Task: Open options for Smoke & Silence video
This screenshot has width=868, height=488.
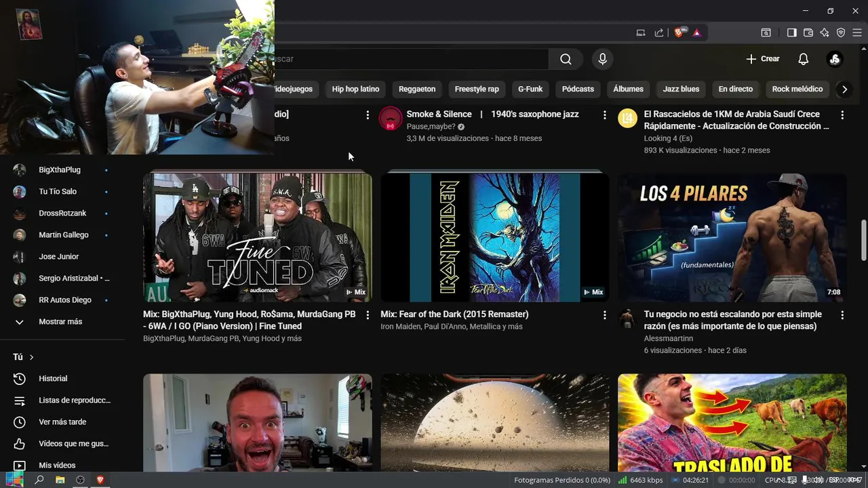Action: (x=604, y=115)
